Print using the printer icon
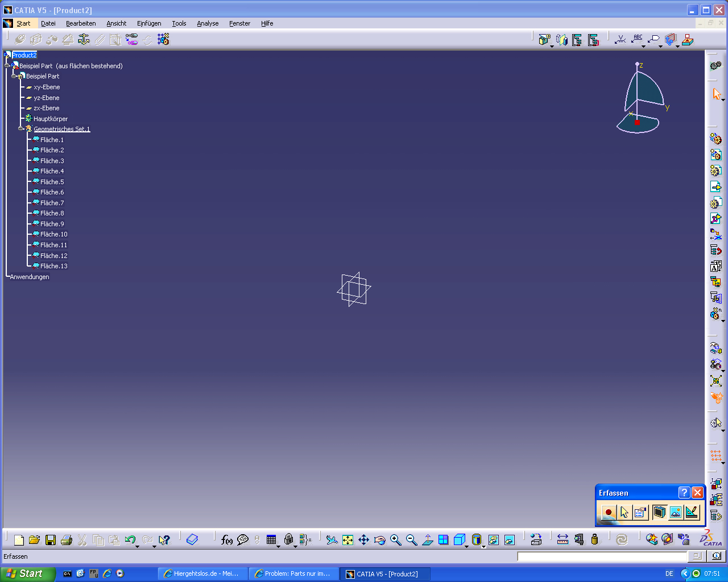 (67, 540)
